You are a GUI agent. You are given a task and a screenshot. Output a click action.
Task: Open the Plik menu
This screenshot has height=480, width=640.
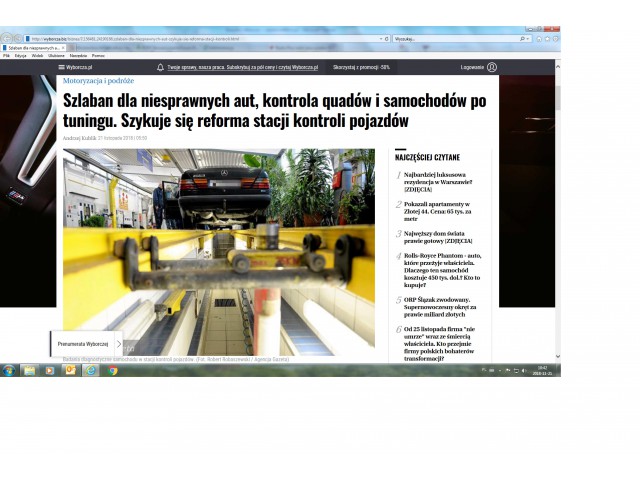[6, 55]
